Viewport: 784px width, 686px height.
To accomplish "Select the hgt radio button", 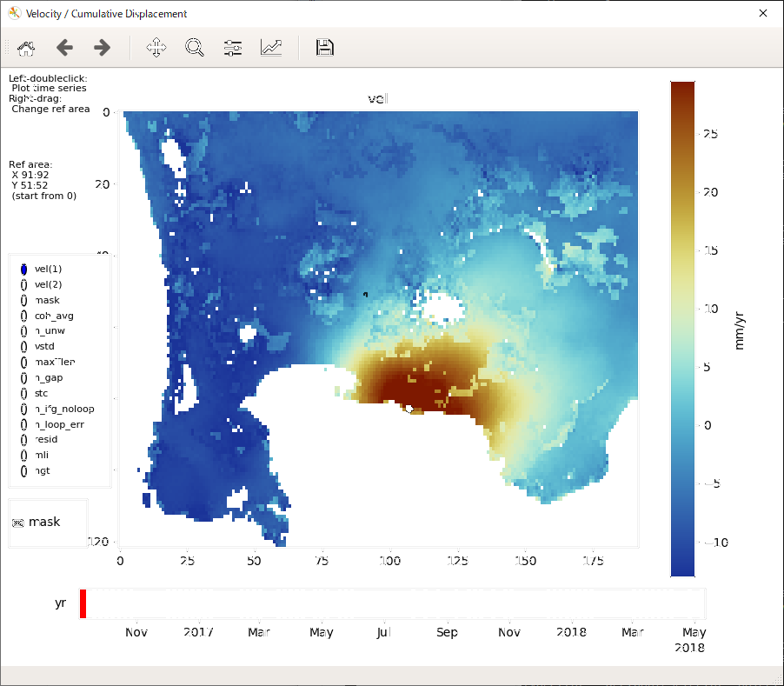I will point(24,470).
